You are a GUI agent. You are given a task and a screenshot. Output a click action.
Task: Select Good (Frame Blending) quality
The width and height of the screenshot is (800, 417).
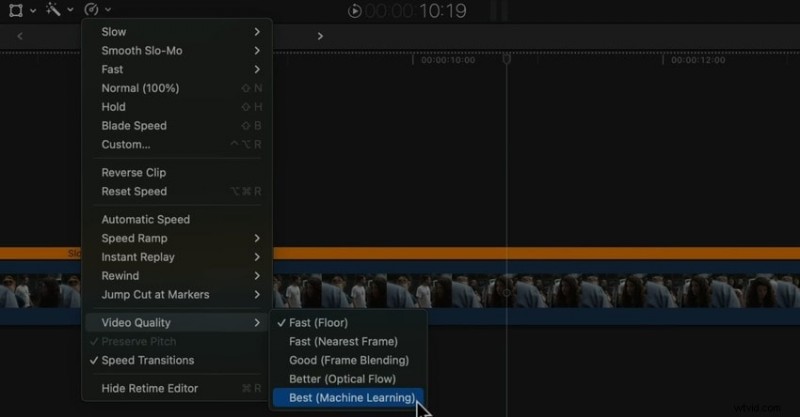[348, 360]
